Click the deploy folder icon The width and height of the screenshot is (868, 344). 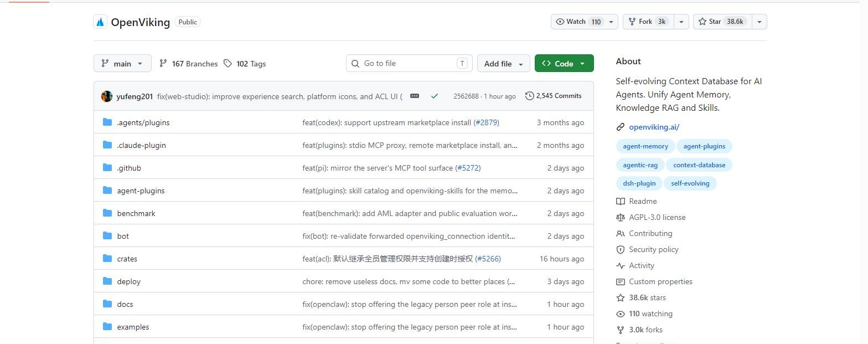[107, 281]
